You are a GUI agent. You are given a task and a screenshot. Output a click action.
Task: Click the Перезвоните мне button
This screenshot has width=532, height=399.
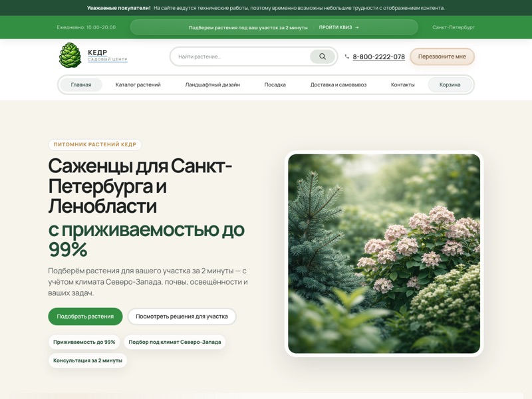442,57
